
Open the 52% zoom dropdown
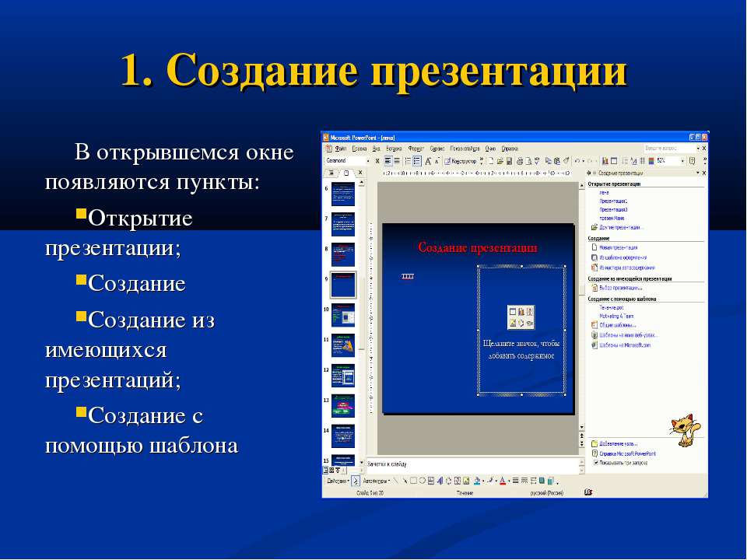tap(682, 162)
